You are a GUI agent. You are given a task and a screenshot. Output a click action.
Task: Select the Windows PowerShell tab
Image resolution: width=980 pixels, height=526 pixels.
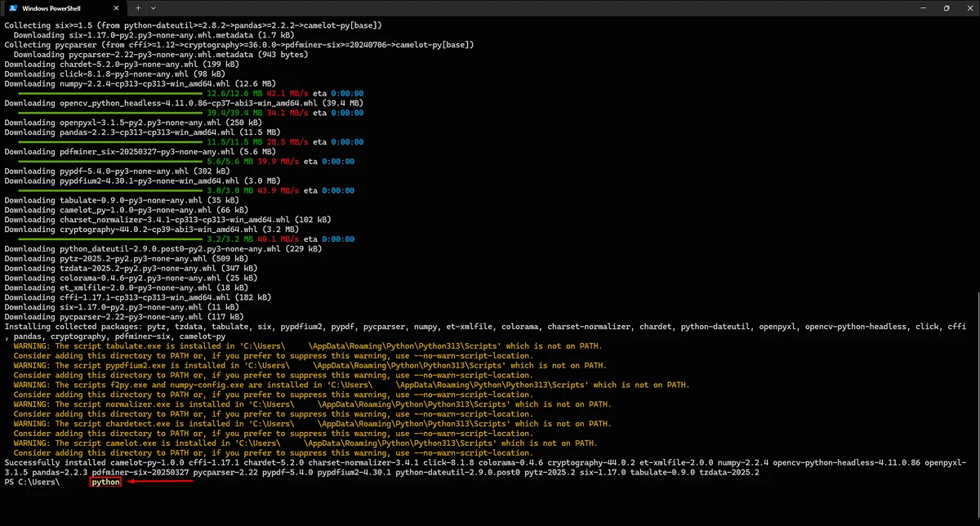pyautogui.click(x=64, y=8)
